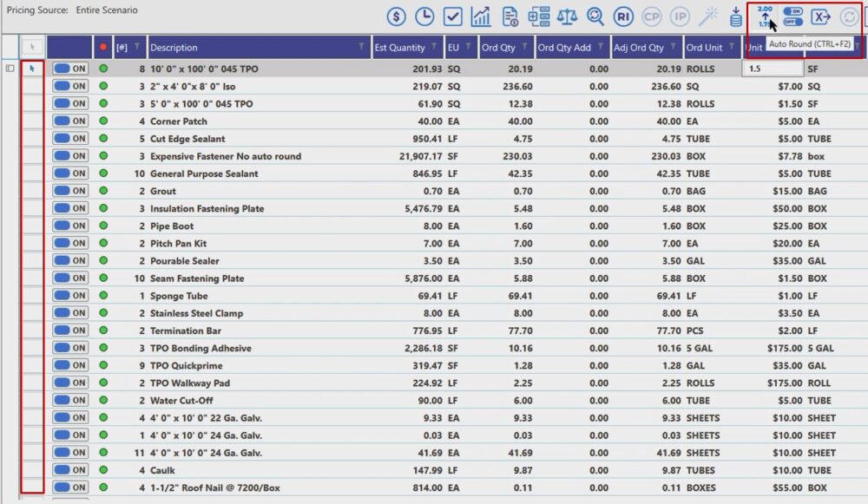Open the chart graph icon
The width and height of the screenshot is (868, 504).
481,16
